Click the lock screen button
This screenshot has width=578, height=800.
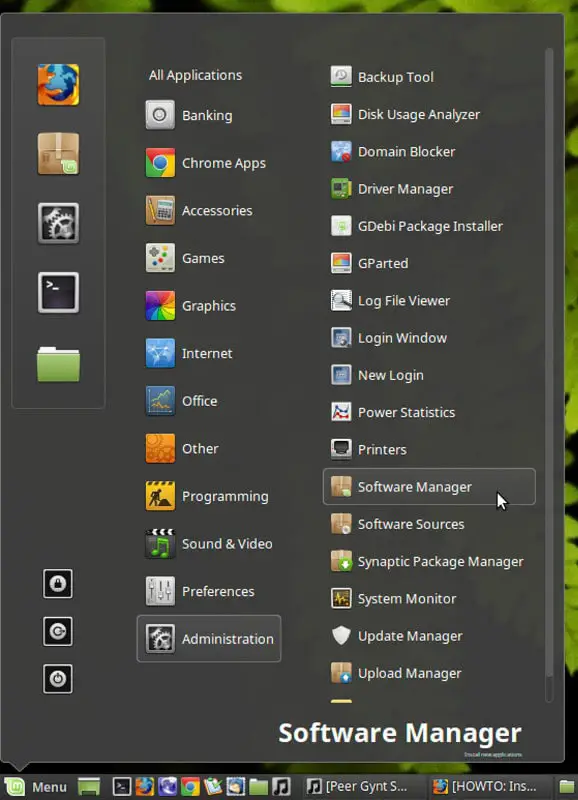(x=58, y=583)
